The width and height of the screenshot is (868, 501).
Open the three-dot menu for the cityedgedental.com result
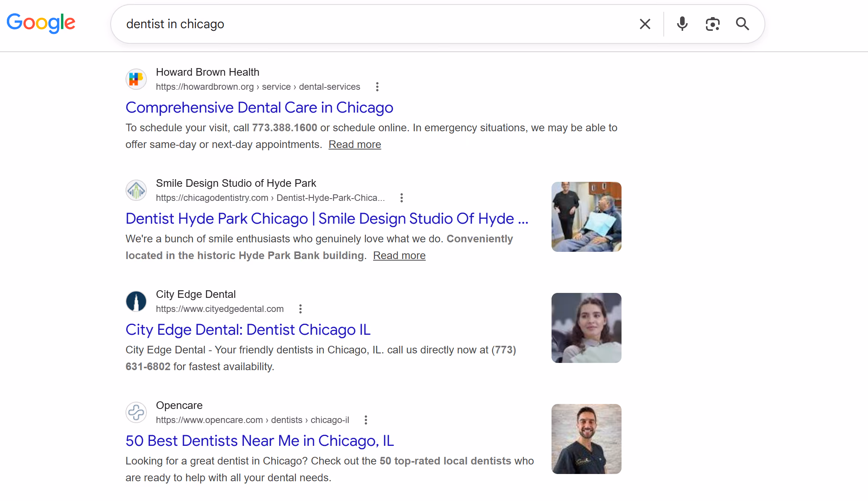(x=300, y=309)
